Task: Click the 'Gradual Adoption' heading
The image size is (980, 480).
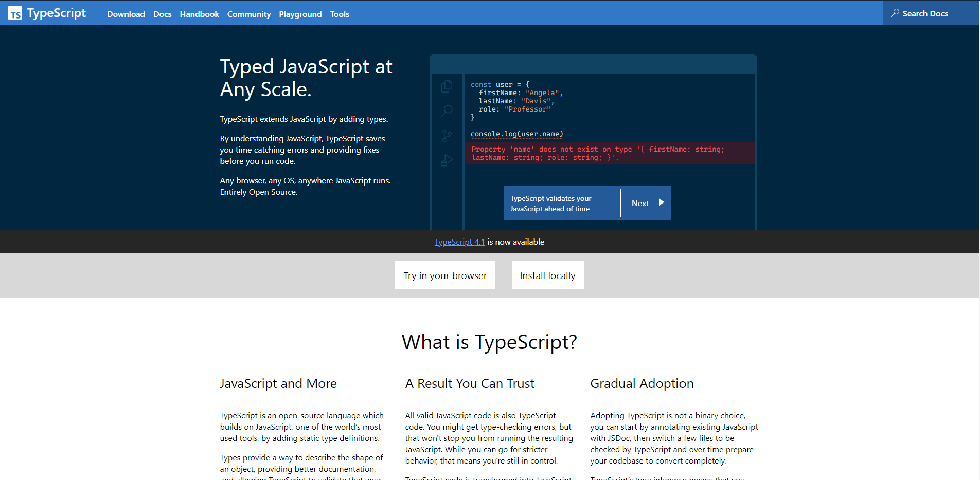Action: 642,383
